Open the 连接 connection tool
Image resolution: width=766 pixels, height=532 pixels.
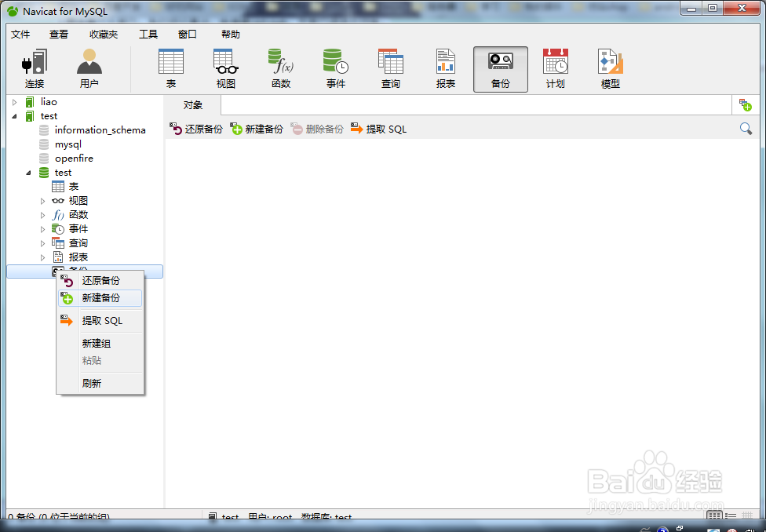[x=35, y=69]
